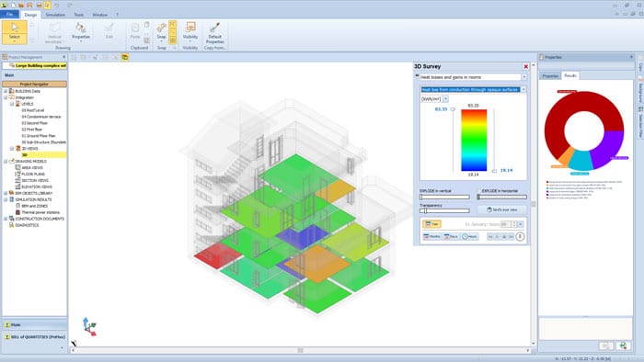Viewport: 644px width, 362px height.
Task: Open the Tools ribbon tab
Action: 78,15
